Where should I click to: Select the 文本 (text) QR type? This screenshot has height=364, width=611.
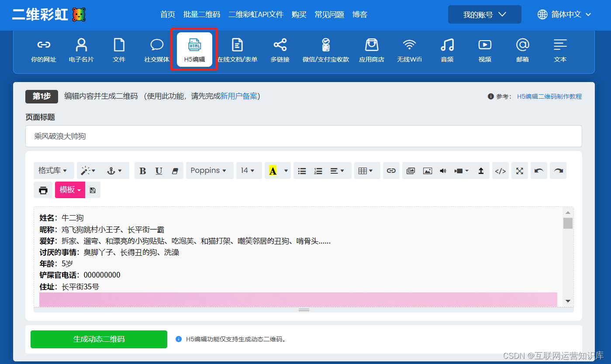[560, 50]
